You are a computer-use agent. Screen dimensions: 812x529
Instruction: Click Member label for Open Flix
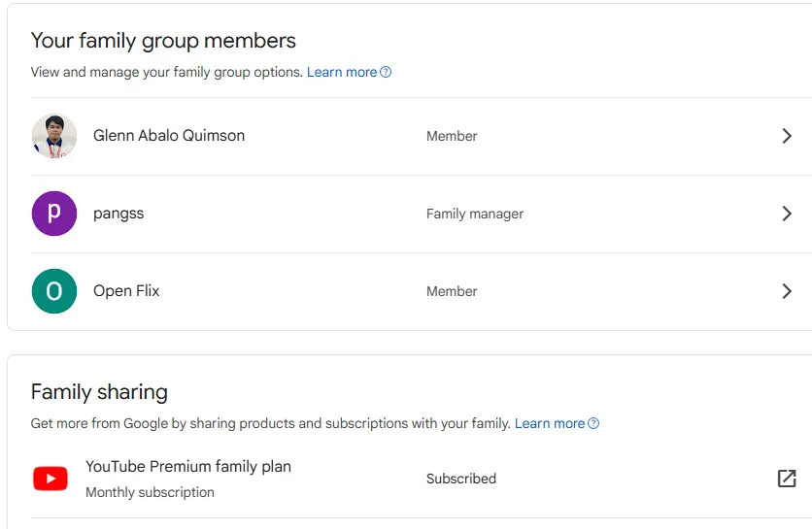pos(452,291)
